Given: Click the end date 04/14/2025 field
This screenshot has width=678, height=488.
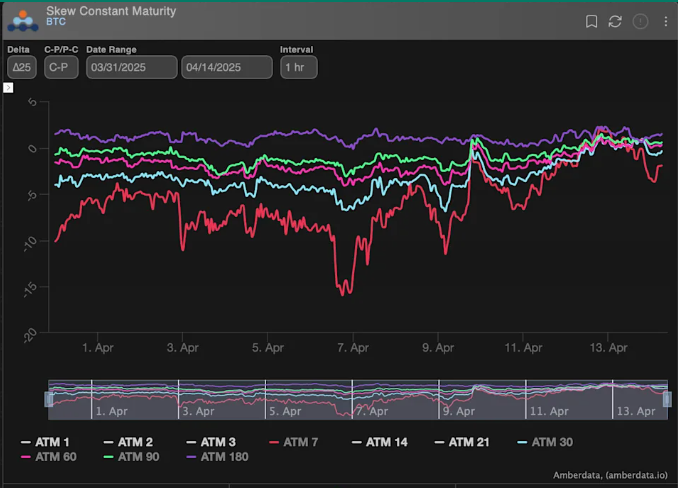Looking at the screenshot, I should pyautogui.click(x=226, y=67).
